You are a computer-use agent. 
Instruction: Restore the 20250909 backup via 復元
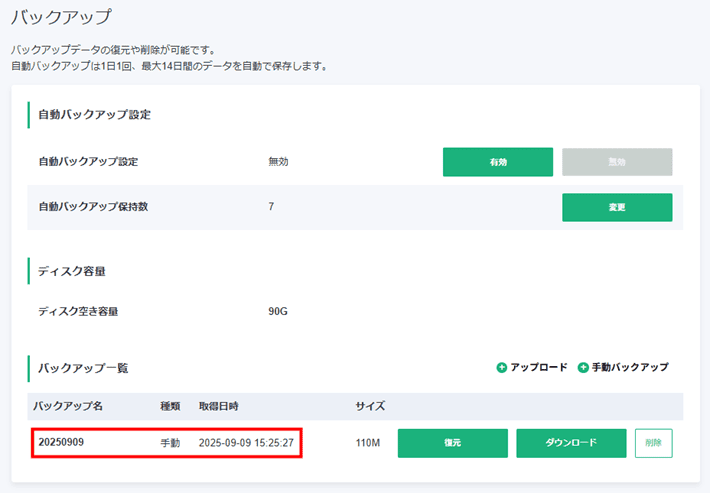pos(452,443)
